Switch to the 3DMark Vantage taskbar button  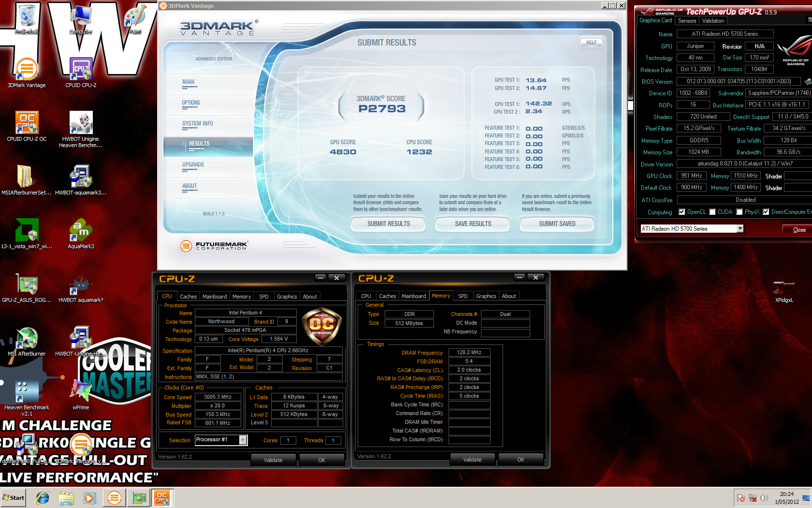click(x=115, y=498)
